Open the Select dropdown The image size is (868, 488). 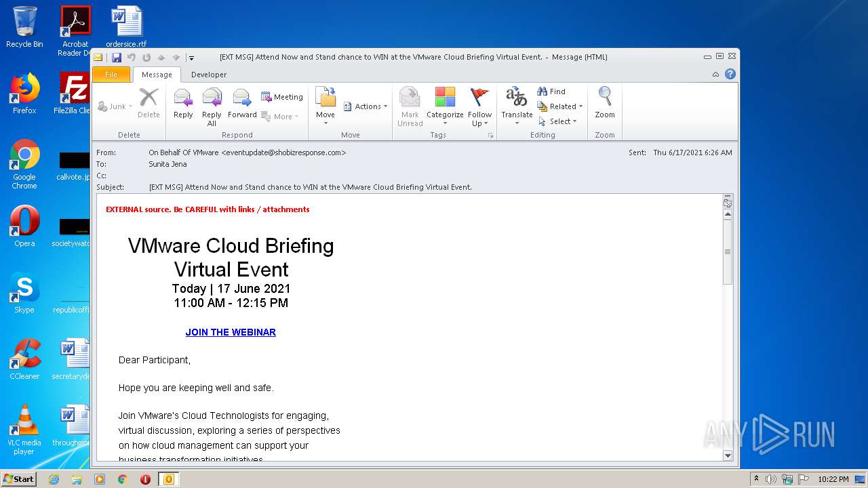coord(557,121)
